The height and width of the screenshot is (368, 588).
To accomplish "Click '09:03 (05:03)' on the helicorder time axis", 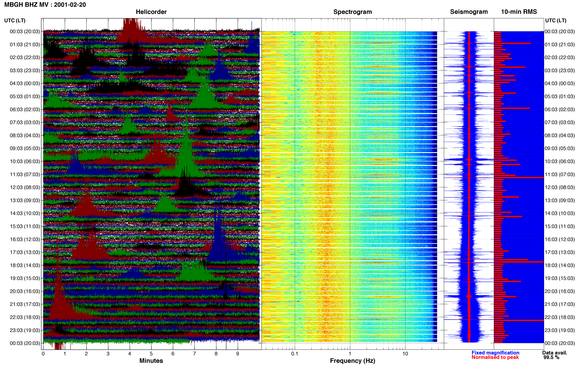I will [x=25, y=148].
